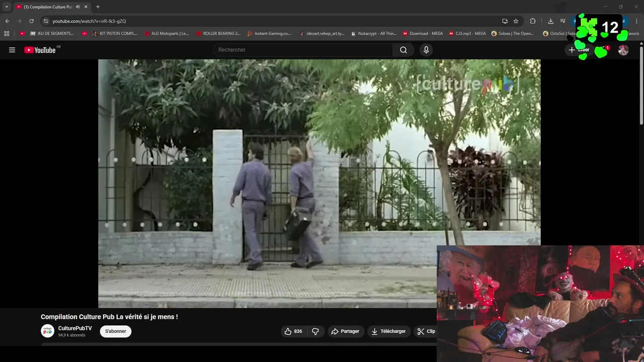Click the Créer button
Viewport: 644px width, 362px height.
(579, 50)
